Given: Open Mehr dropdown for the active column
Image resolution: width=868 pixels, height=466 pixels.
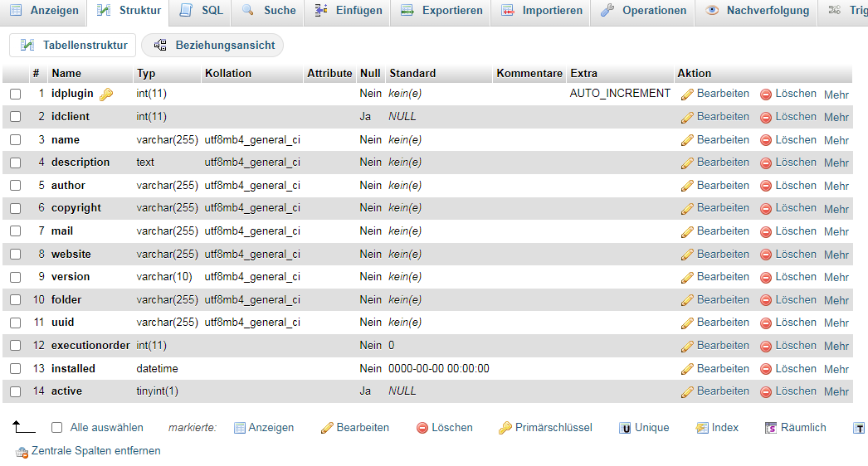Looking at the screenshot, I should click(836, 392).
